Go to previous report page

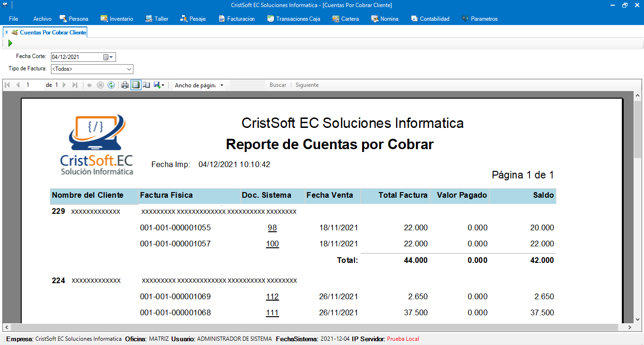point(18,85)
